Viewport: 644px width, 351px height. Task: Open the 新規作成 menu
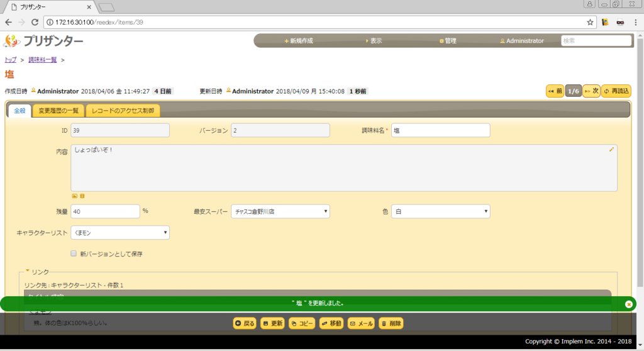click(299, 41)
